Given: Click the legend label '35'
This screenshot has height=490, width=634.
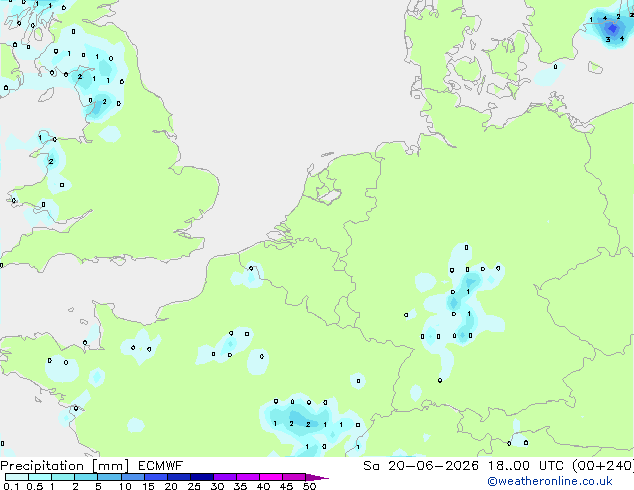Looking at the screenshot, I should [x=240, y=486].
